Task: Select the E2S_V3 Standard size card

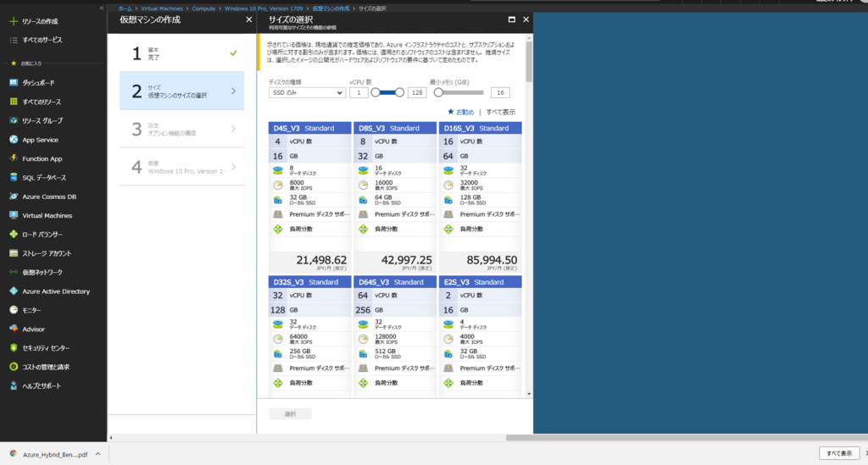Action: coord(481,337)
